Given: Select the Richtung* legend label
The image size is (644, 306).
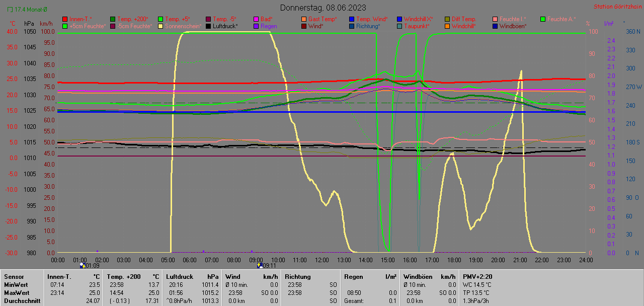Looking at the screenshot, I should click(368, 26).
